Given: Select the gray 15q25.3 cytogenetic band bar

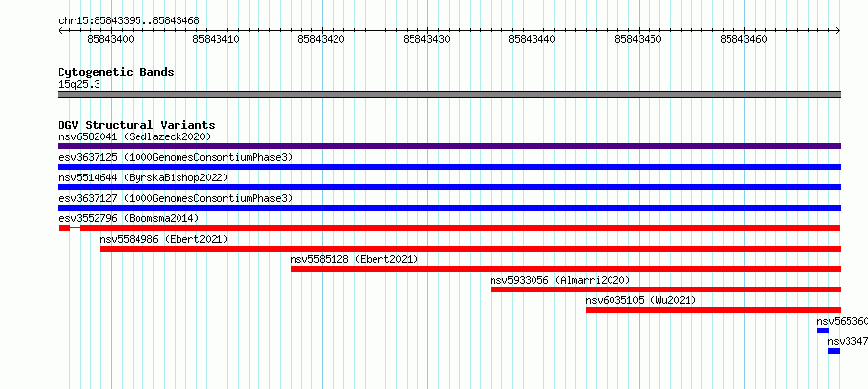Looking at the screenshot, I should (449, 95).
